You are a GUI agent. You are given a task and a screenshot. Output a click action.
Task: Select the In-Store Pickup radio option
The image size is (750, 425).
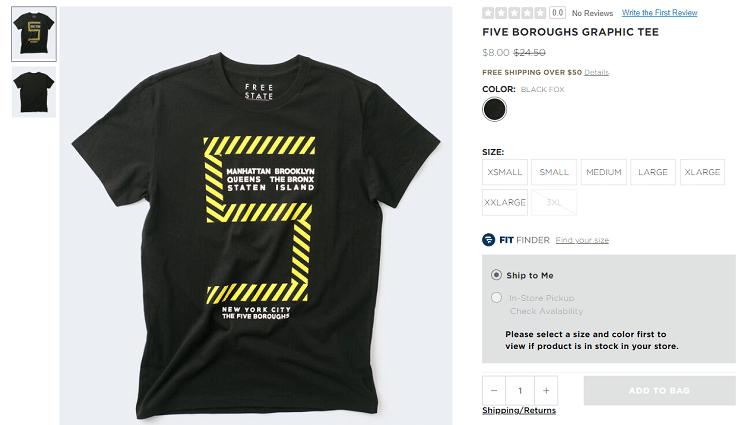click(x=496, y=297)
